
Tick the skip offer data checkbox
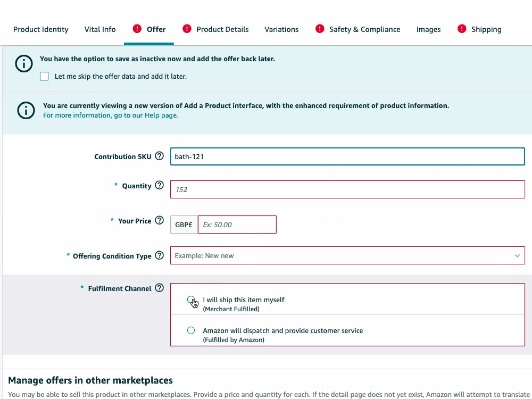click(x=44, y=76)
